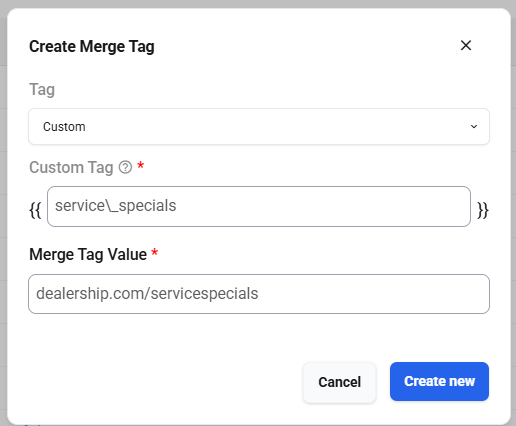
Task: Click empty dialog space left of Cancel
Action: [x=160, y=382]
